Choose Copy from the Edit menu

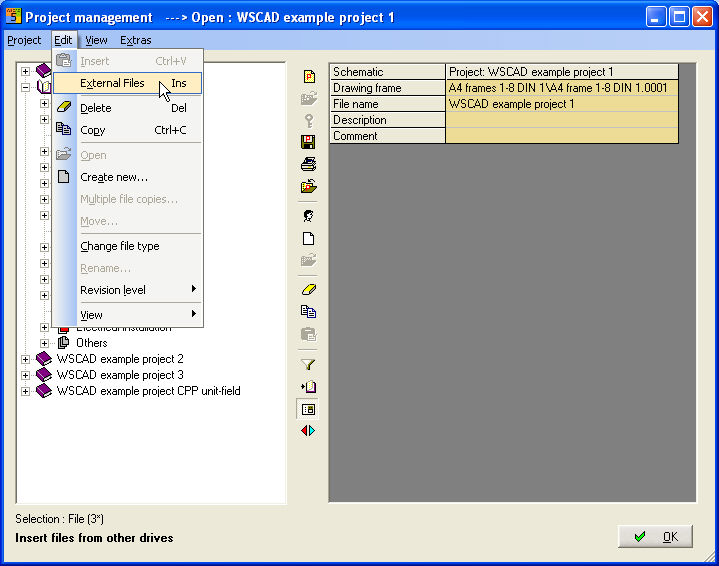pyautogui.click(x=127, y=130)
